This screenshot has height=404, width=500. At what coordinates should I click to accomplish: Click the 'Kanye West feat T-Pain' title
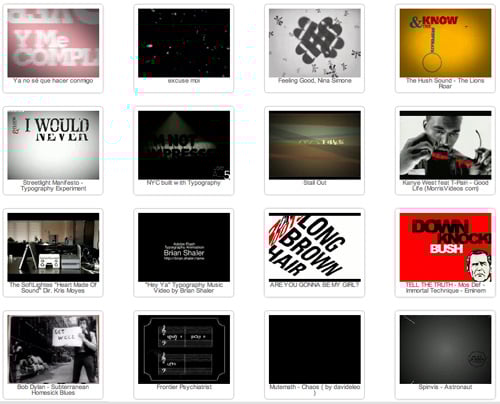point(445,186)
